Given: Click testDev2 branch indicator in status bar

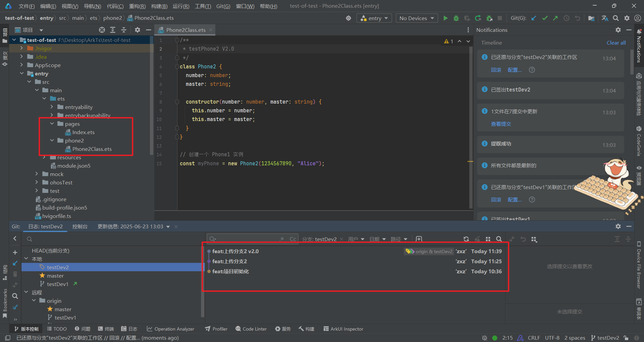Looking at the screenshot, I should click(x=605, y=338).
